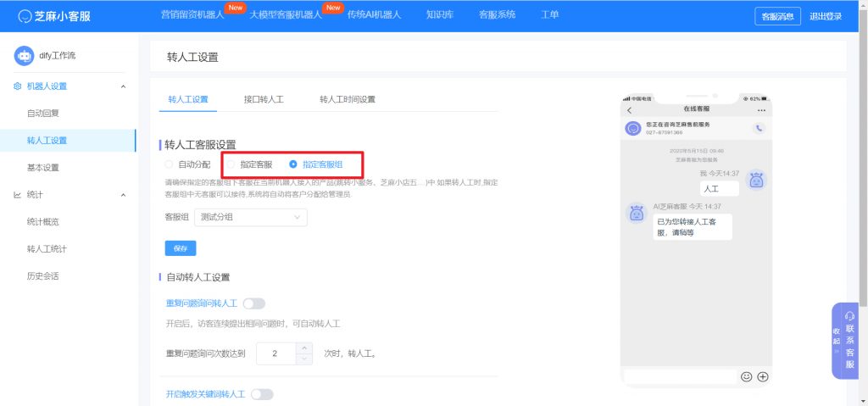Screen dimensions: 868x406
Task: Click the 重复问题询问转人工 label link
Action: 202,303
